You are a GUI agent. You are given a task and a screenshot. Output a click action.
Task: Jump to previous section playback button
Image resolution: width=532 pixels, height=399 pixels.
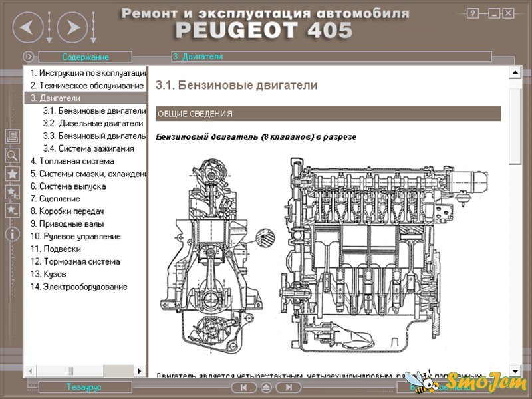pos(243,387)
